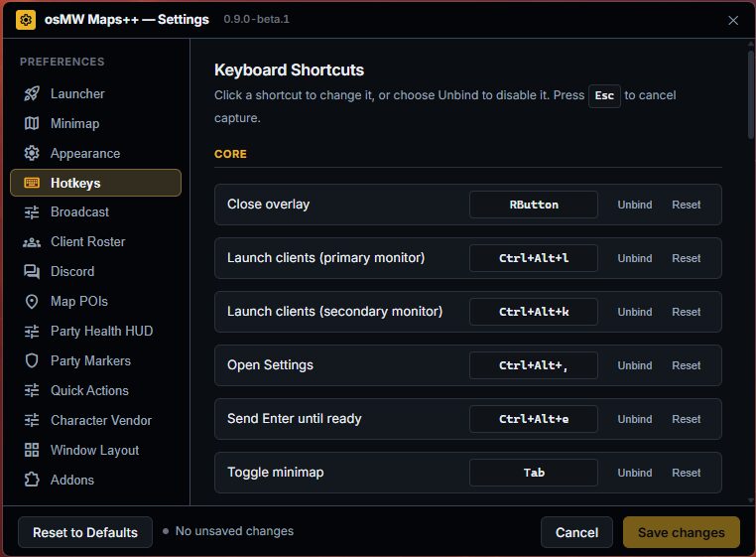Open Party Markers section
Screen dimensions: 756x557
[95, 361]
